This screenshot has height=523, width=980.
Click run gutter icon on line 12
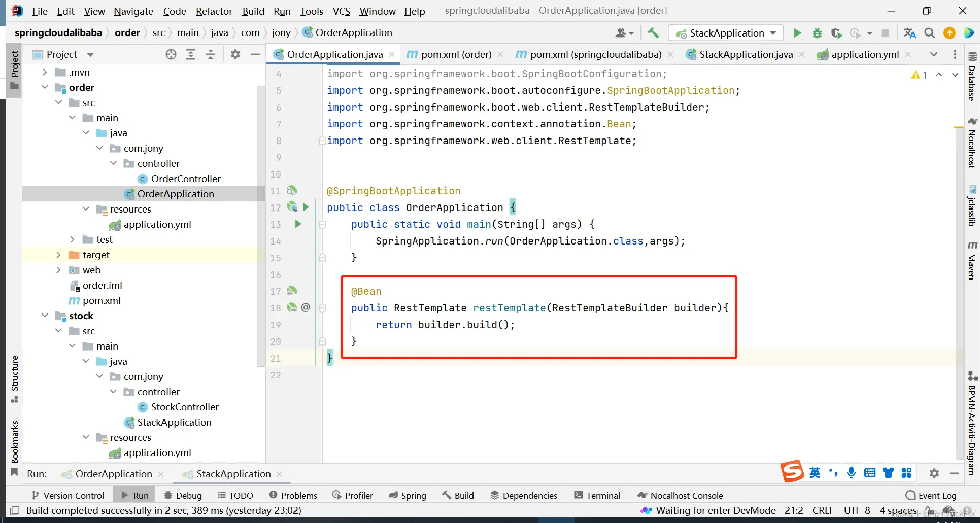point(306,207)
